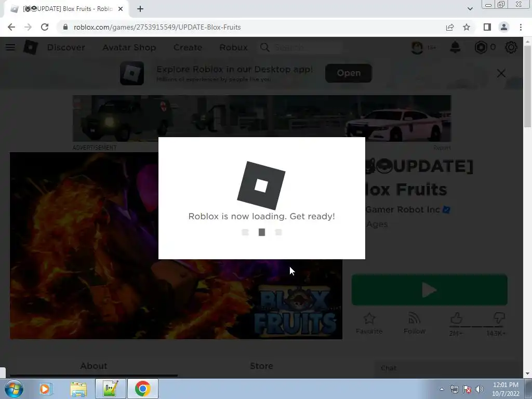Open File Explorer from taskbar
Viewport: 532px width, 399px height.
(x=78, y=389)
